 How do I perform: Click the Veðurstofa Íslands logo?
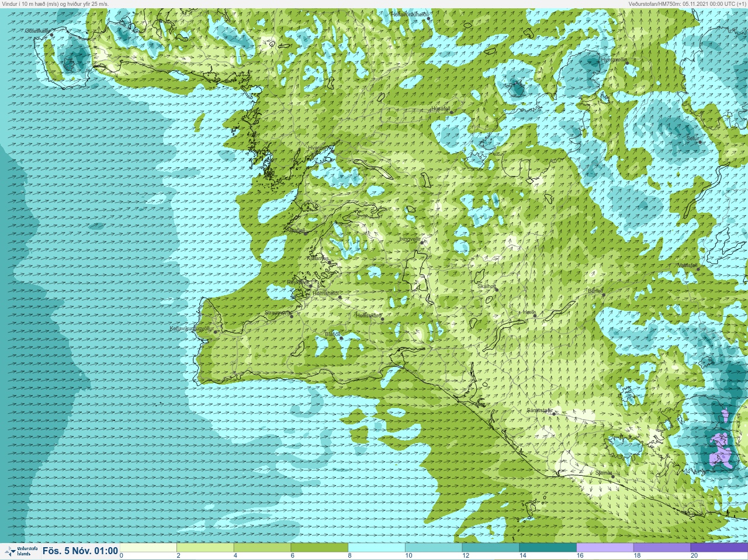(20, 551)
